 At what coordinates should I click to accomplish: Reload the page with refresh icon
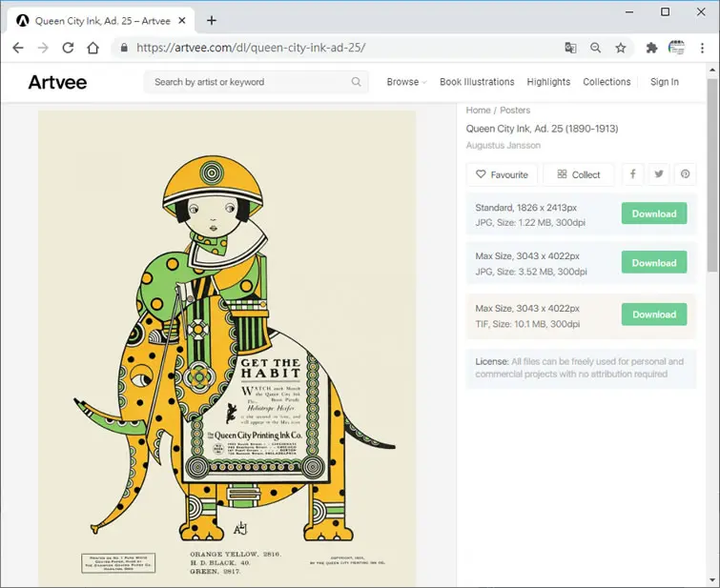tap(68, 48)
